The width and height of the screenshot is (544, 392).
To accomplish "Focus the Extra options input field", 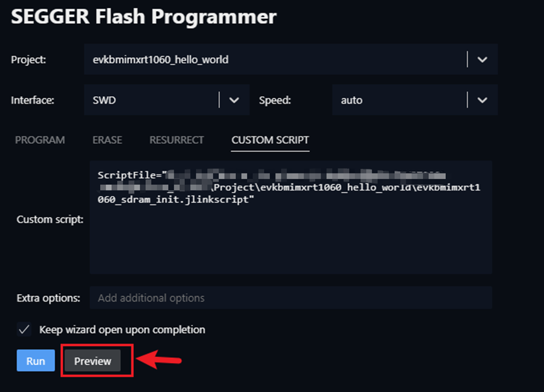I will click(x=291, y=298).
